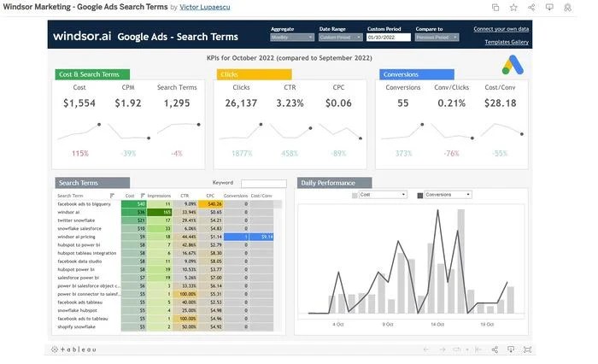Click the Cost KPI value $1,554
This screenshot has width=598, height=364.
click(79, 103)
